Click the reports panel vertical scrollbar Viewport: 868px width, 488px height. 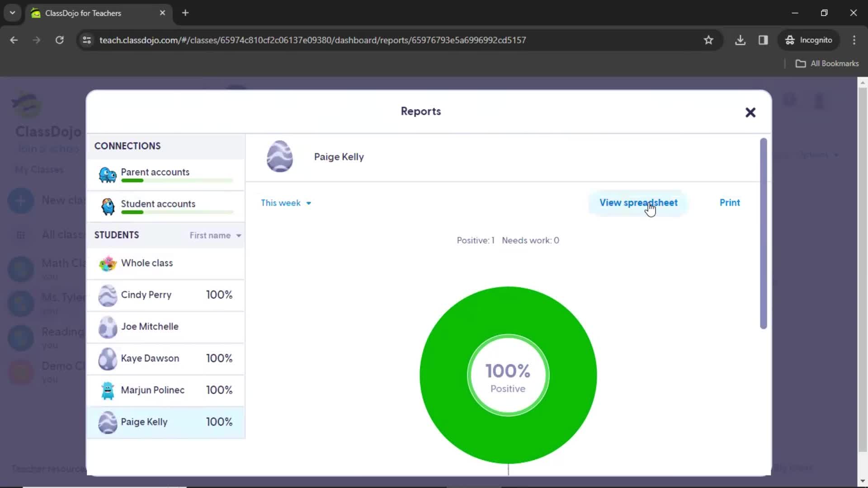(x=764, y=234)
